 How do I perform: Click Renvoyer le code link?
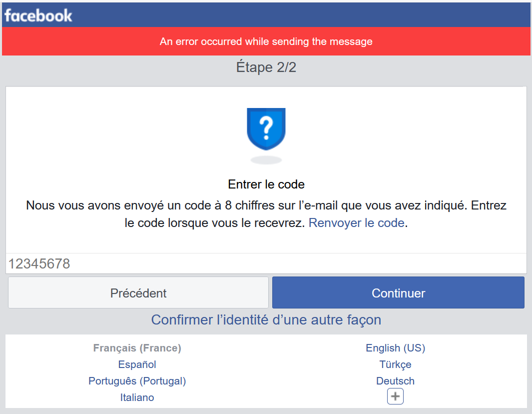[356, 223]
